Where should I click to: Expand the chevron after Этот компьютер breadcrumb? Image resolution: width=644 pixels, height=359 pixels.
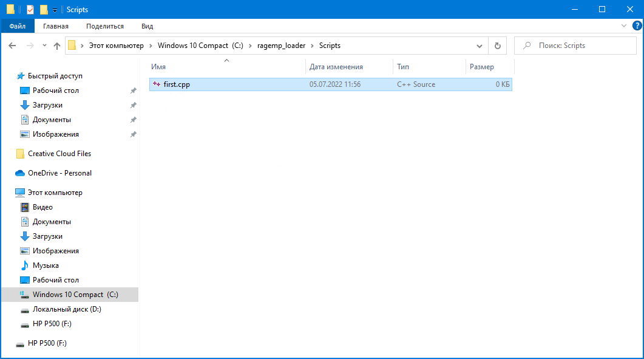(151, 46)
